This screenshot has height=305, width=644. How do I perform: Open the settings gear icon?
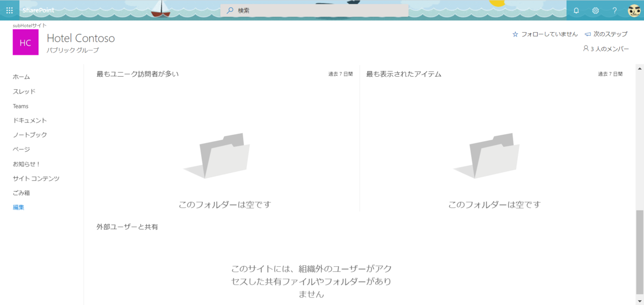click(x=595, y=10)
